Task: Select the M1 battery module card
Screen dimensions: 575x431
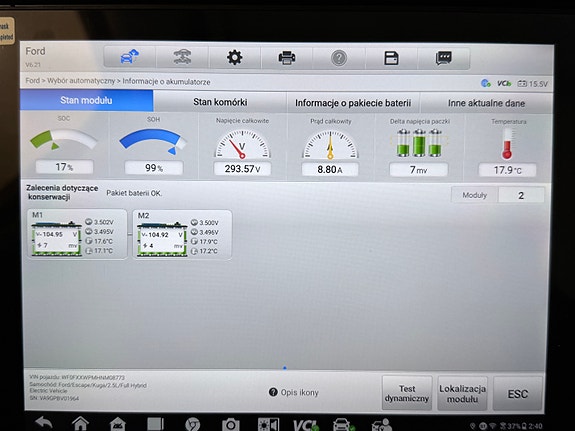Action: tap(77, 234)
